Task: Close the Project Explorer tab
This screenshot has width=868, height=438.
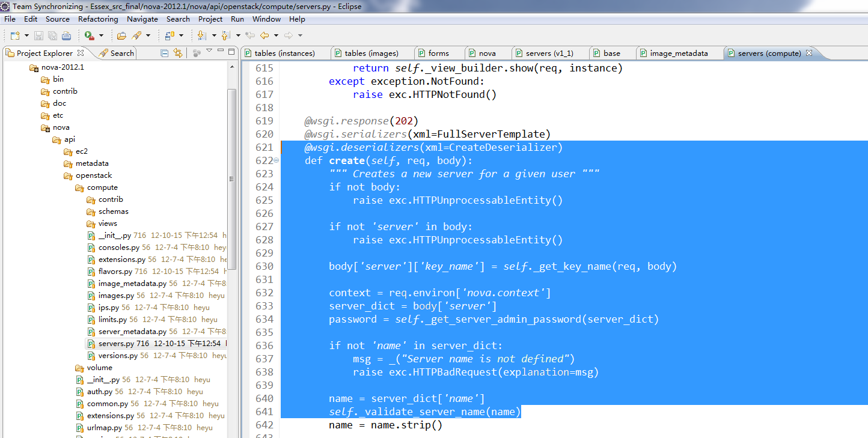Action: (81, 53)
